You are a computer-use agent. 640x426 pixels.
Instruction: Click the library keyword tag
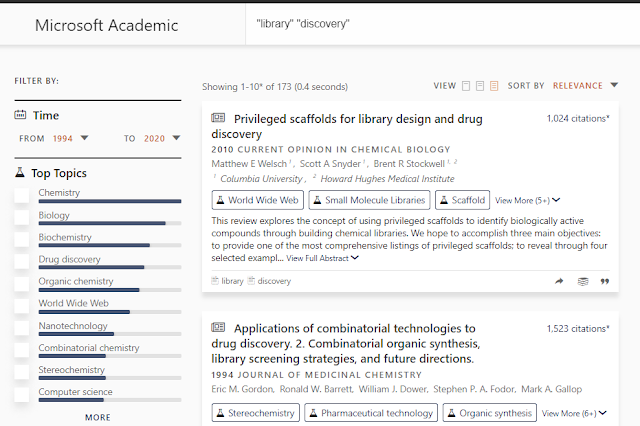[x=227, y=281]
